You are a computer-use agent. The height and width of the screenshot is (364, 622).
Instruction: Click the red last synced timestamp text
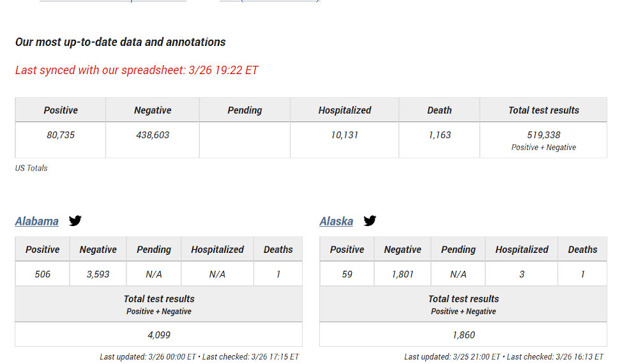(137, 70)
